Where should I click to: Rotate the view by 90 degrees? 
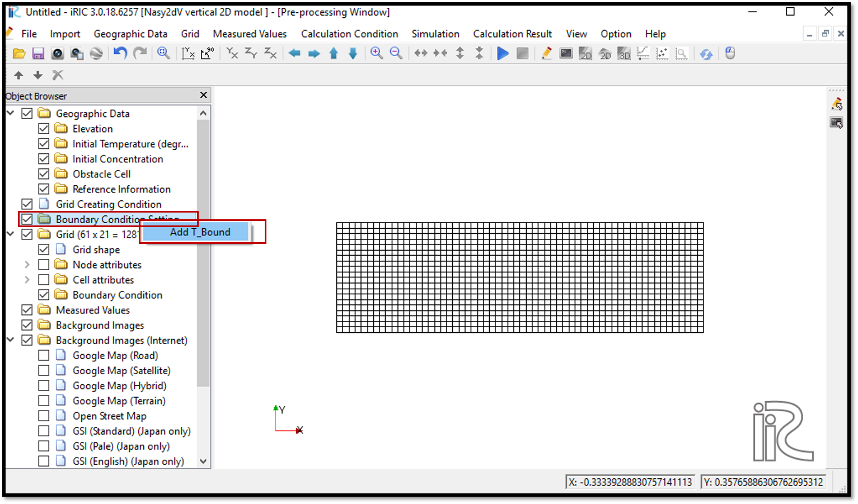pos(207,53)
